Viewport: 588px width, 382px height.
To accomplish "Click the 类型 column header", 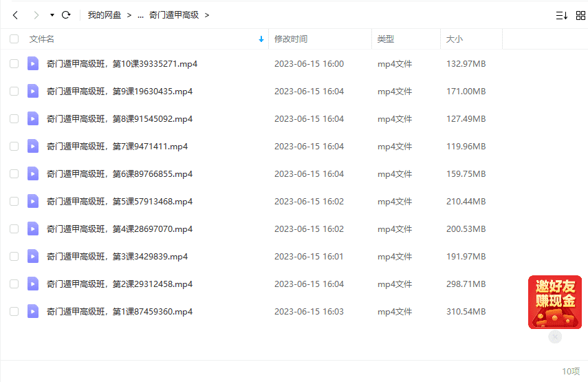I will (386, 39).
